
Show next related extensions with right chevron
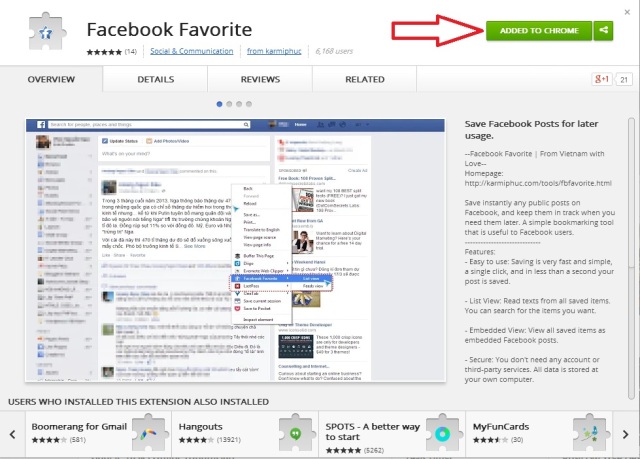click(x=626, y=434)
